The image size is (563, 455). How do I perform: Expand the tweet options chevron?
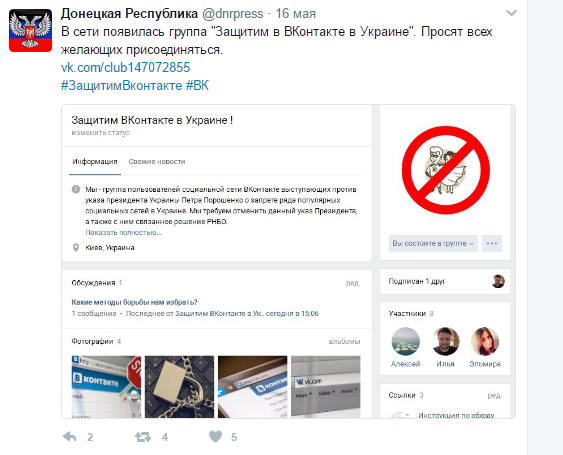(x=511, y=13)
